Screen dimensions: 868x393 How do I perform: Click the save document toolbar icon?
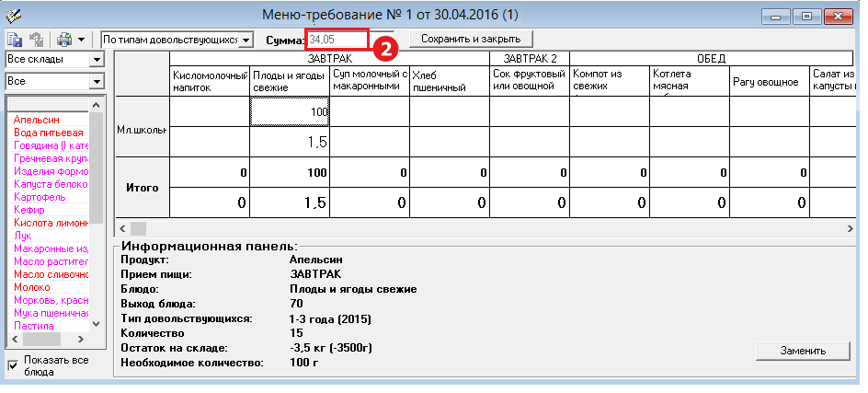coord(16,40)
